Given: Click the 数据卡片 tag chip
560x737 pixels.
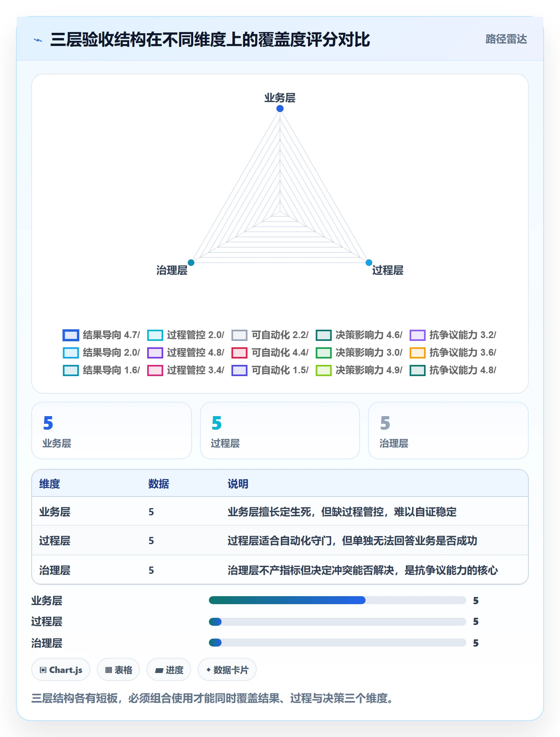Looking at the screenshot, I should pos(227,669).
